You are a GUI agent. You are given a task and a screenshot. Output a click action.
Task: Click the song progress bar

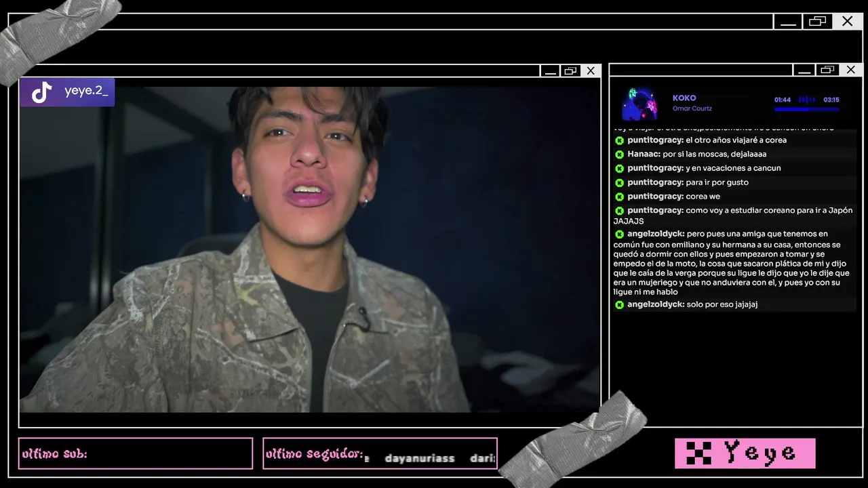[x=807, y=109]
